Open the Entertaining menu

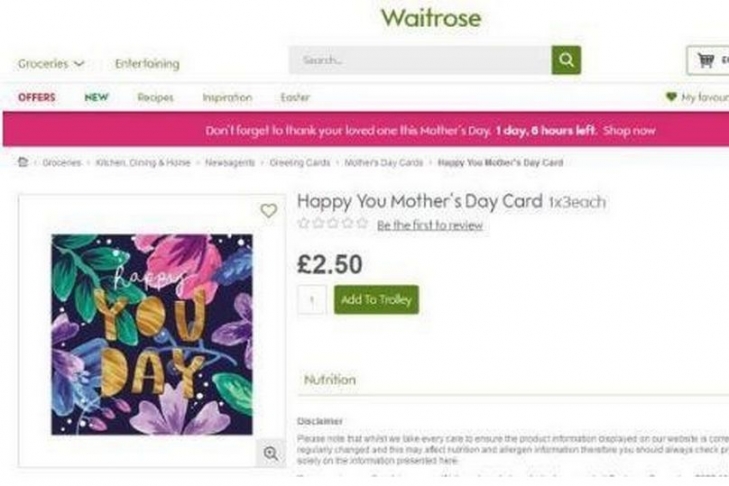pyautogui.click(x=147, y=64)
